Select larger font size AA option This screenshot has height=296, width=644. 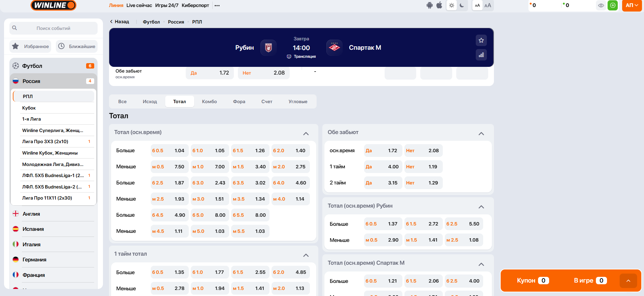(x=488, y=5)
